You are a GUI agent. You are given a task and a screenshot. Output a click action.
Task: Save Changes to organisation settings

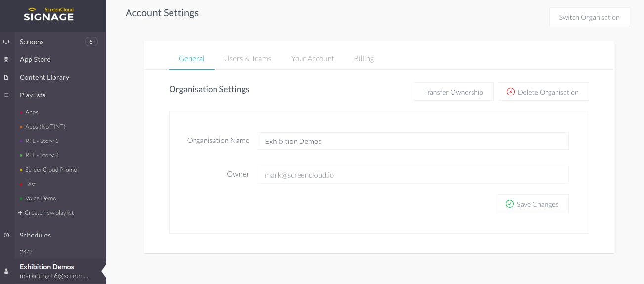pos(533,204)
